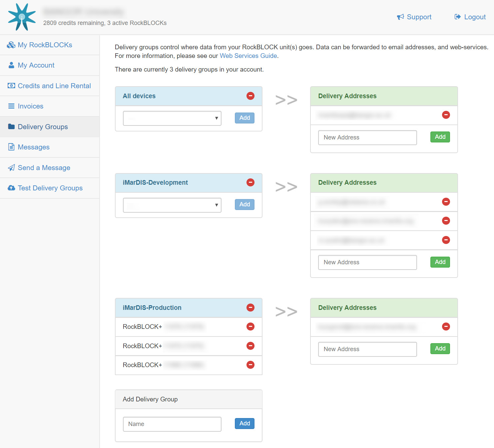Remove third RockBLOCK+ from iMarDIS-Production
494x448 pixels.
(x=250, y=365)
